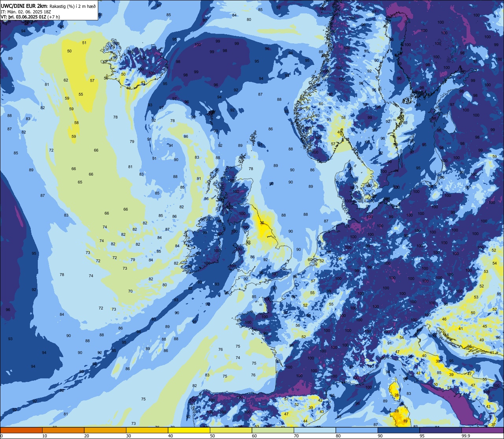Pick the purple legend swatch above 99.9
Screen dimensions: 504x439
tap(482, 430)
